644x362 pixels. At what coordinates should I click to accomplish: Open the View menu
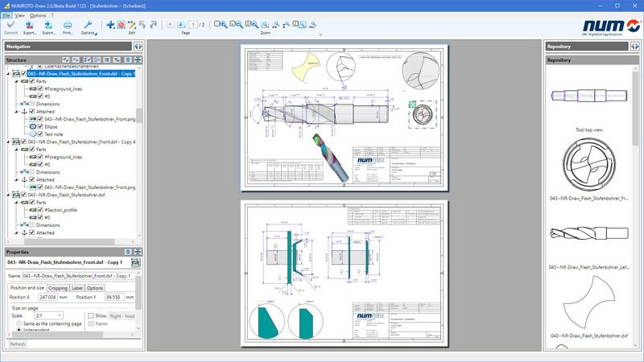[19, 15]
